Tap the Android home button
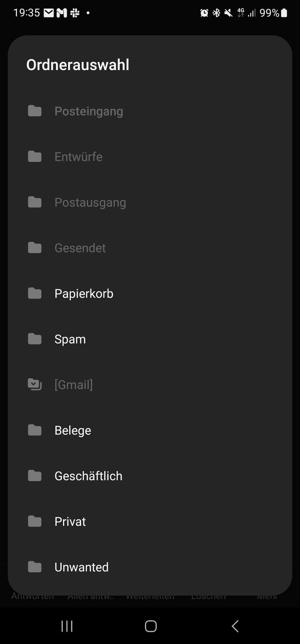The height and width of the screenshot is (644, 300). (x=150, y=626)
